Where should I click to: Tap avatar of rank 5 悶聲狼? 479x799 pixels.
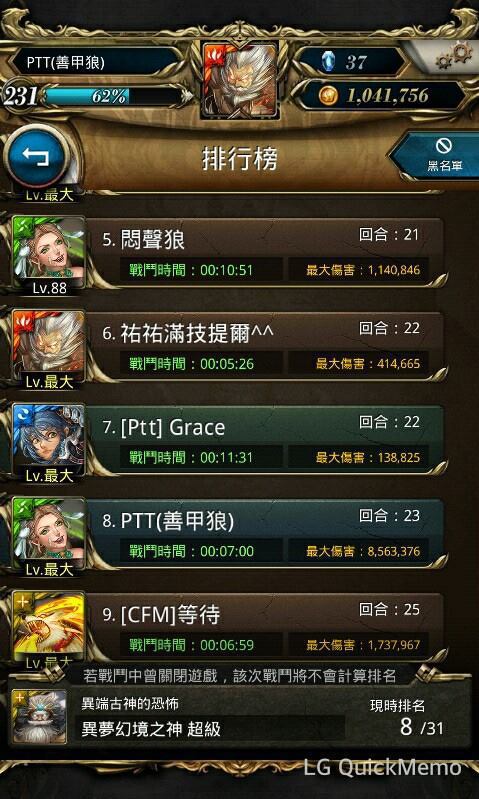pyautogui.click(x=49, y=255)
